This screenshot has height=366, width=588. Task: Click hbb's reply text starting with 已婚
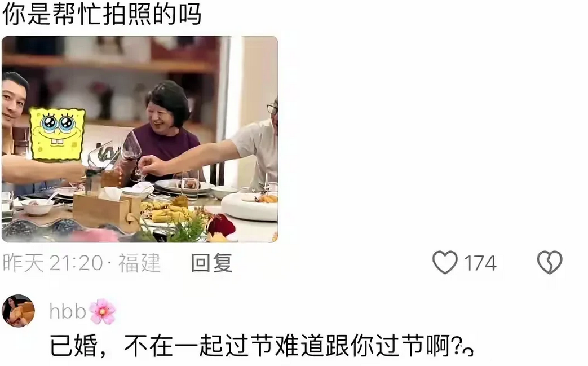pyautogui.click(x=255, y=346)
